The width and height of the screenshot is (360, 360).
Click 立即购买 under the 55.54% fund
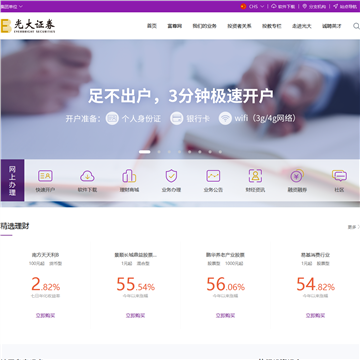click(x=135, y=315)
